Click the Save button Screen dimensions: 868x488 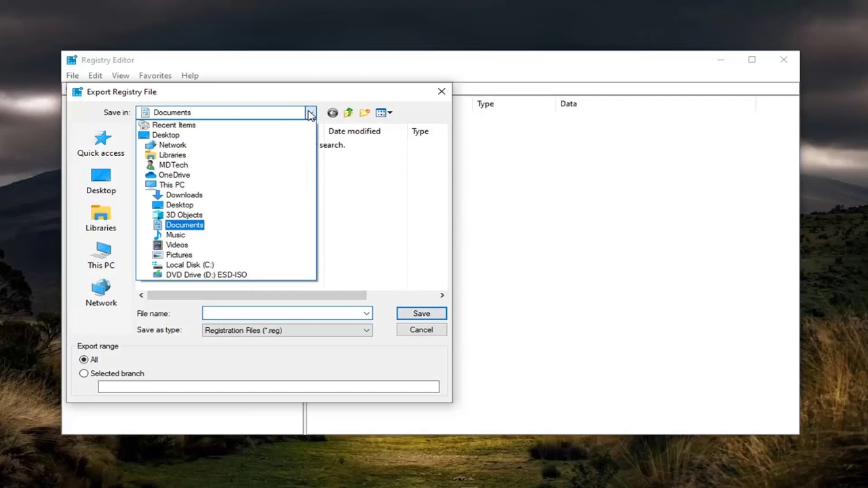pos(421,313)
